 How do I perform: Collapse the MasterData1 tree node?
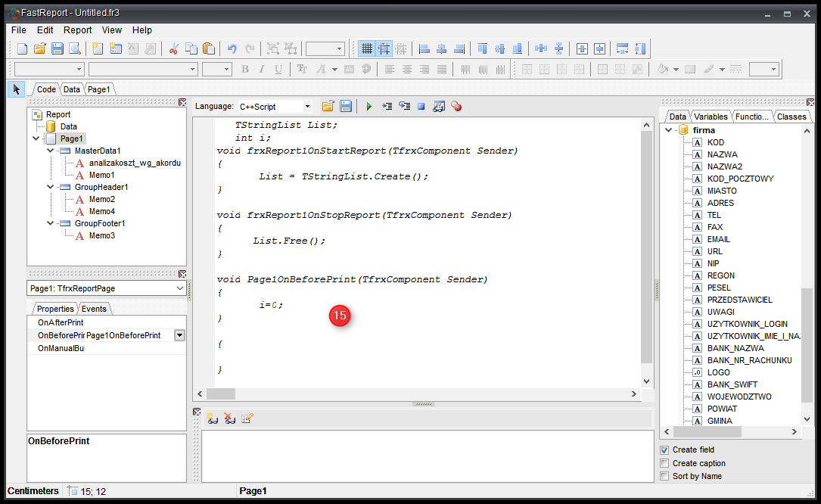(51, 151)
